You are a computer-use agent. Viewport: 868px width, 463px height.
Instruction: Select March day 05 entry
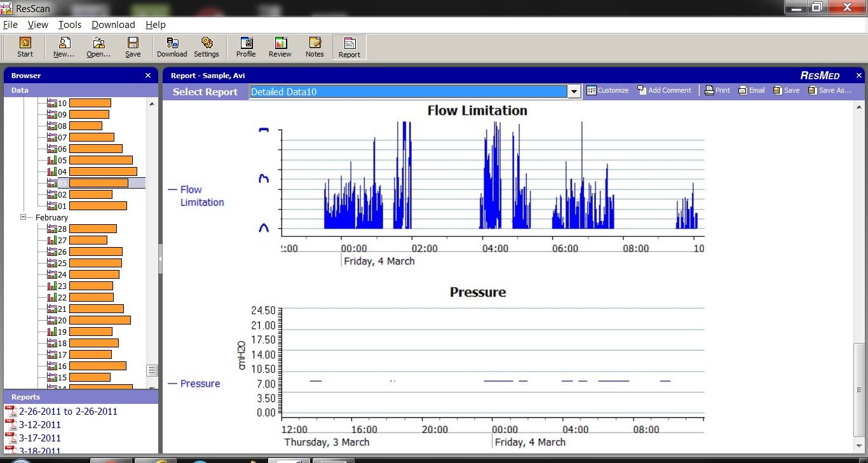(90, 160)
